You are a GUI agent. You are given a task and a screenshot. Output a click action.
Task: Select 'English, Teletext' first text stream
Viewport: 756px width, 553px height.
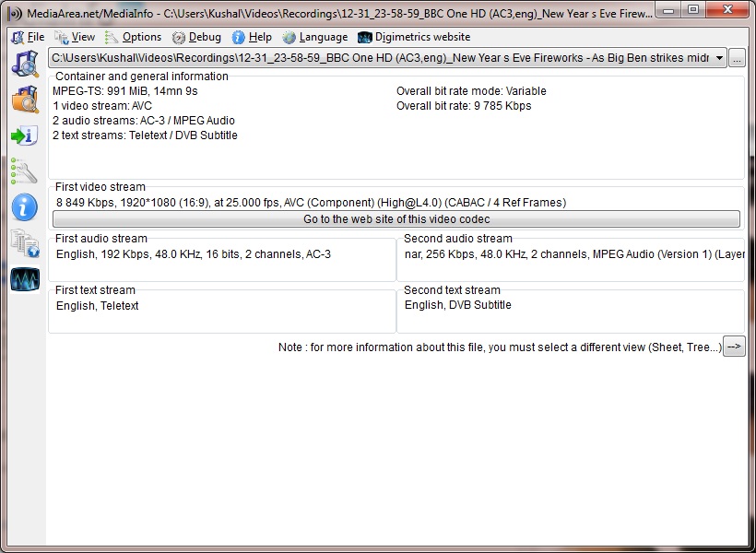98,306
